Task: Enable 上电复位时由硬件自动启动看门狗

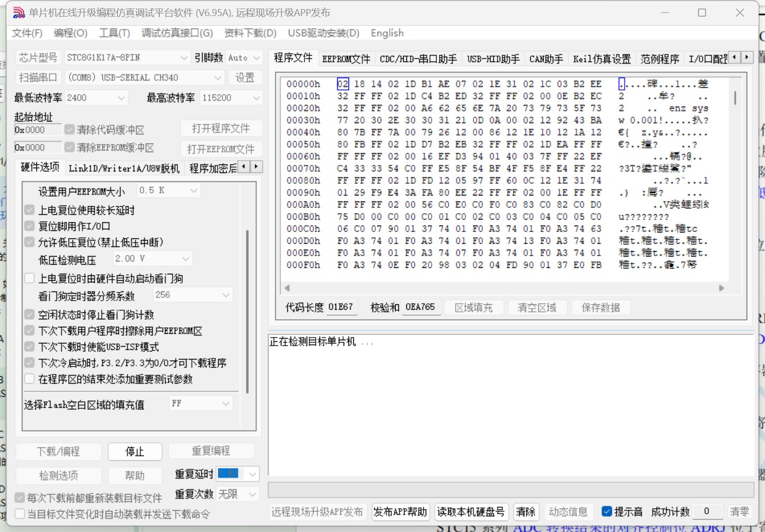Action: 29,278
